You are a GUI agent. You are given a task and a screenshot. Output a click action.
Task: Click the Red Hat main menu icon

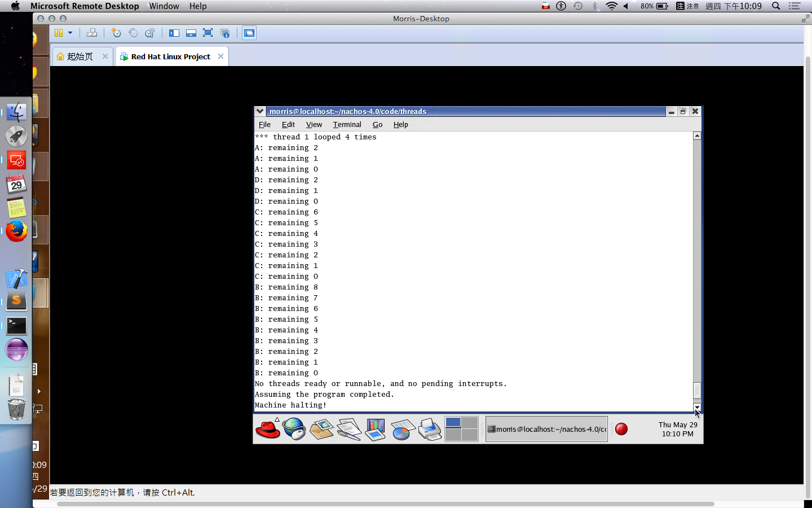268,430
